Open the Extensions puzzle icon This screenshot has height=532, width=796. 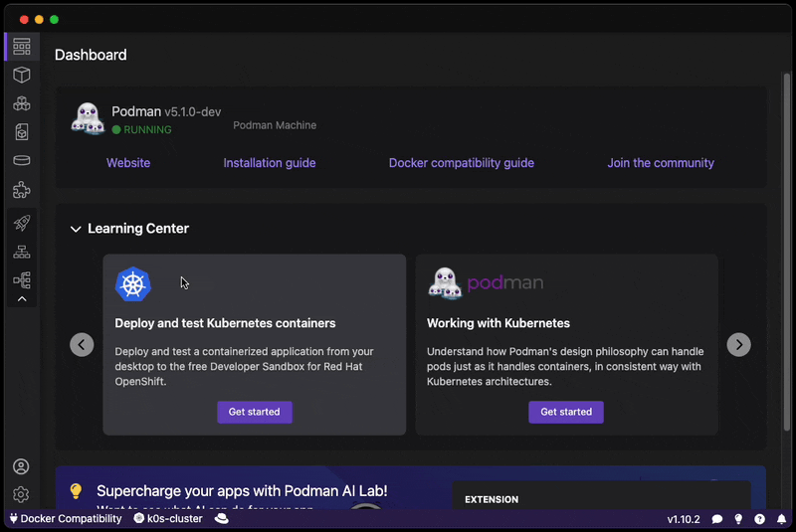[21, 190]
